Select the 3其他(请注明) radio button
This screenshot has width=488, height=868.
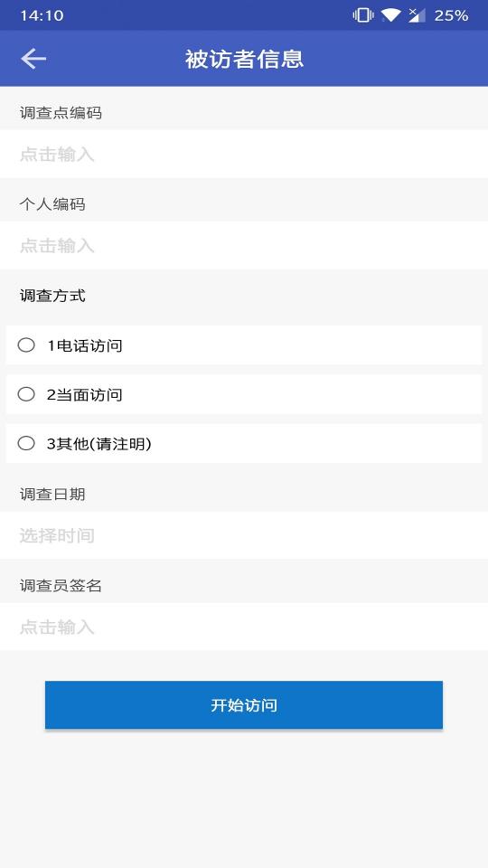pyautogui.click(x=26, y=443)
